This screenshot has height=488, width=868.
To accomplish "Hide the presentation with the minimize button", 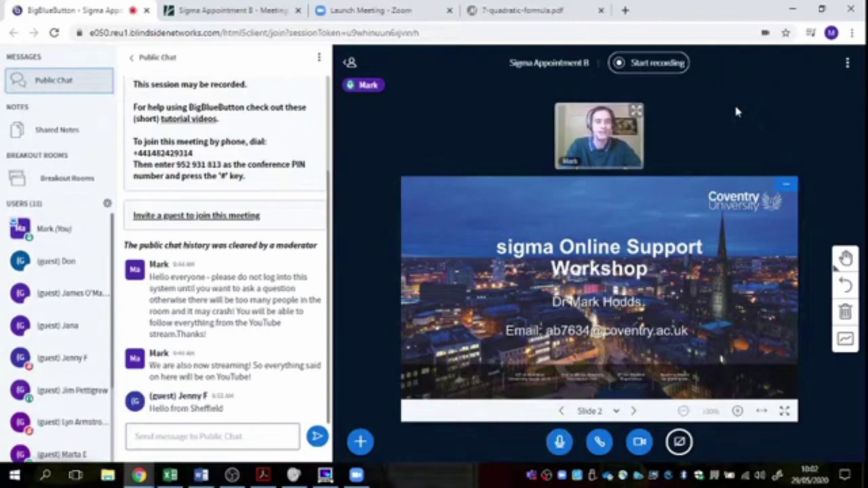I will pyautogui.click(x=786, y=184).
